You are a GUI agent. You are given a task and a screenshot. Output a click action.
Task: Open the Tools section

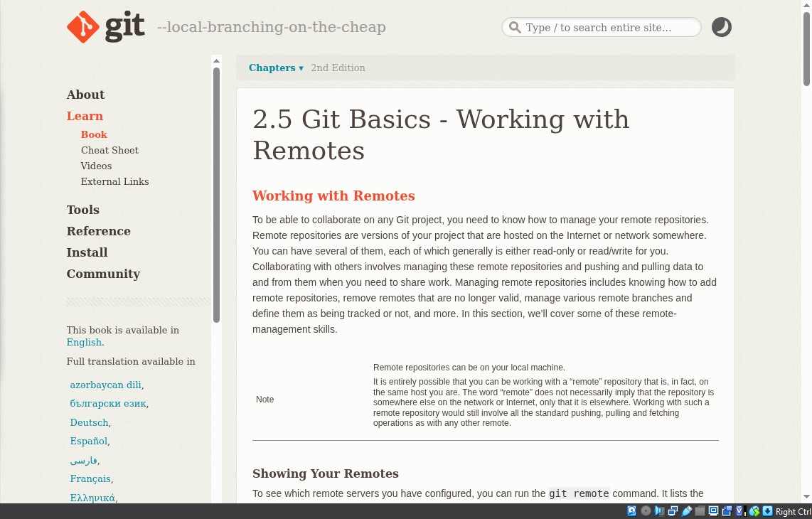click(x=83, y=210)
